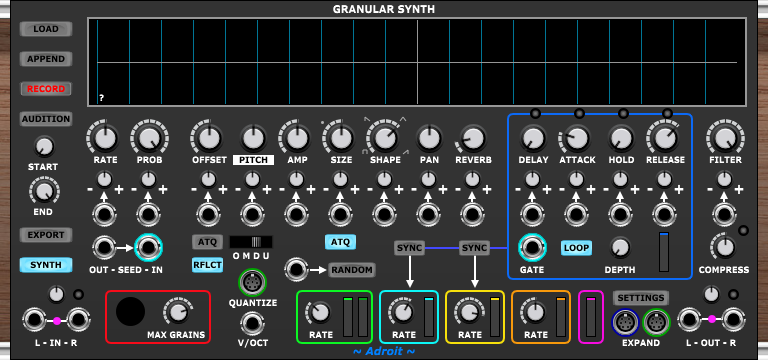The image size is (768, 360).
Task: Click the RELEASE envelope knob
Action: pos(664,138)
